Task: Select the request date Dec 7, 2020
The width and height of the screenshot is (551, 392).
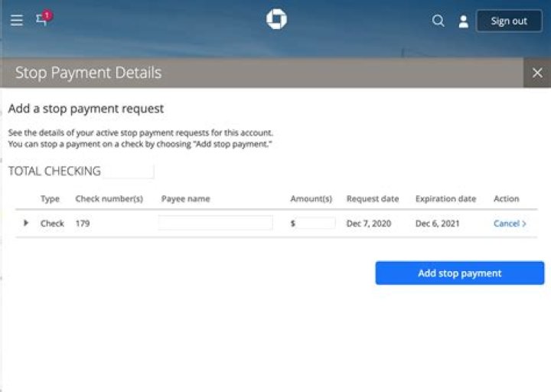Action: coord(369,224)
